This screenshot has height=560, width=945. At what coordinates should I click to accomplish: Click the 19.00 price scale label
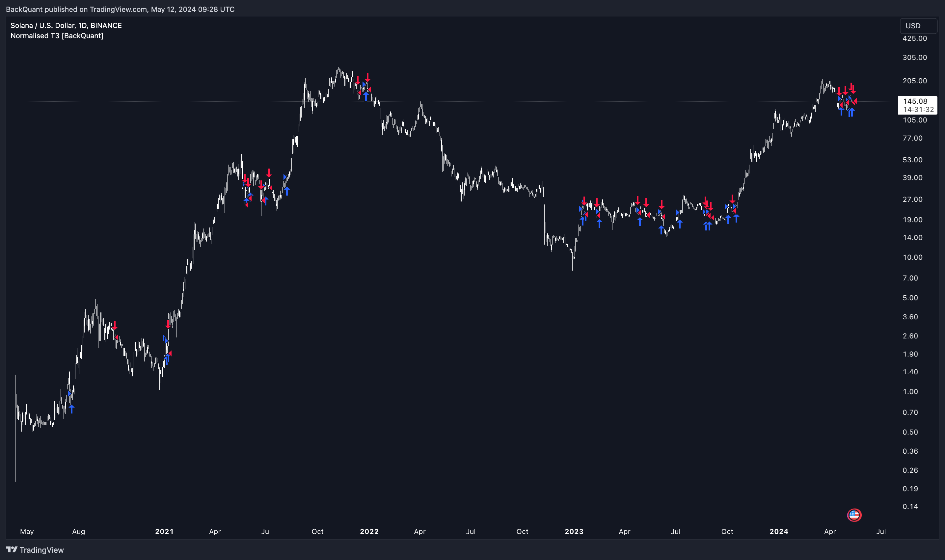coord(912,220)
